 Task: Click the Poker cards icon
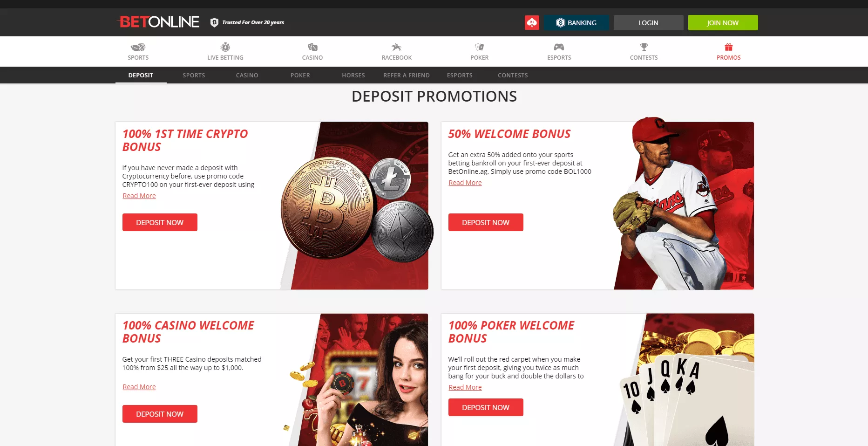480,47
